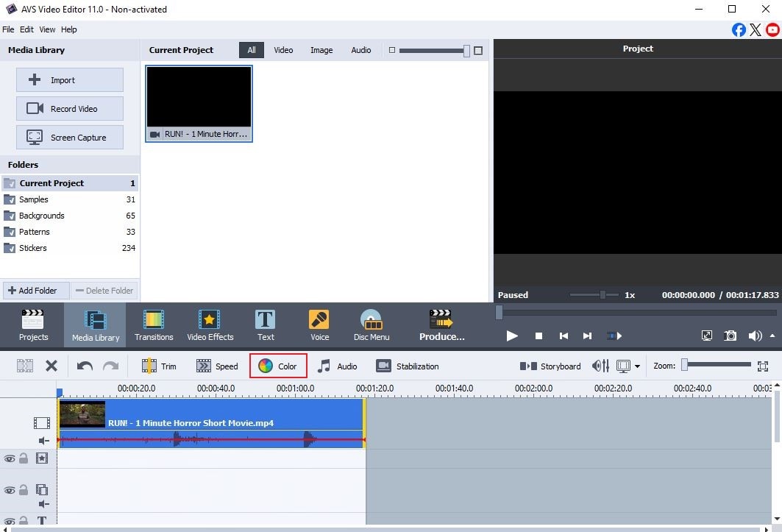The height and width of the screenshot is (532, 782).
Task: Toggle visibility of the video effects track
Action: click(10, 458)
